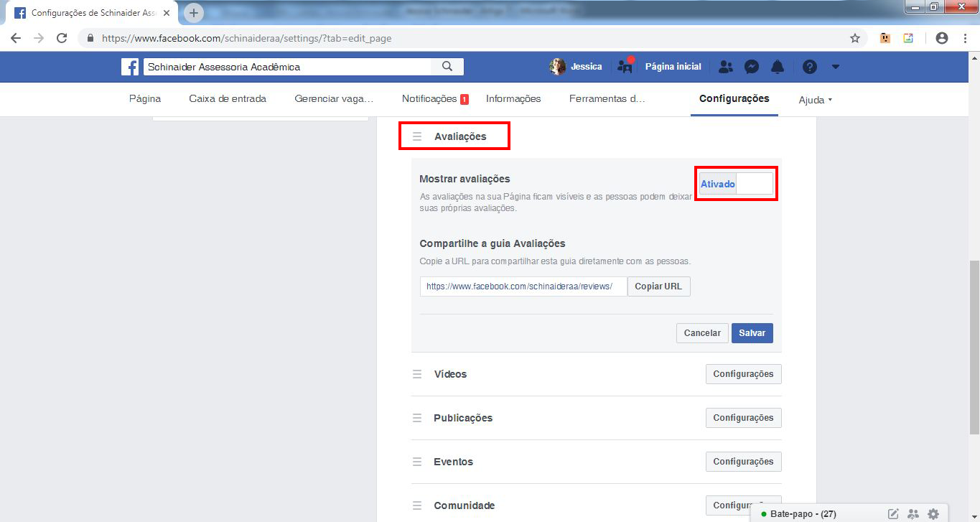This screenshot has height=522, width=980.
Task: Click the Cancelar button
Action: click(702, 333)
